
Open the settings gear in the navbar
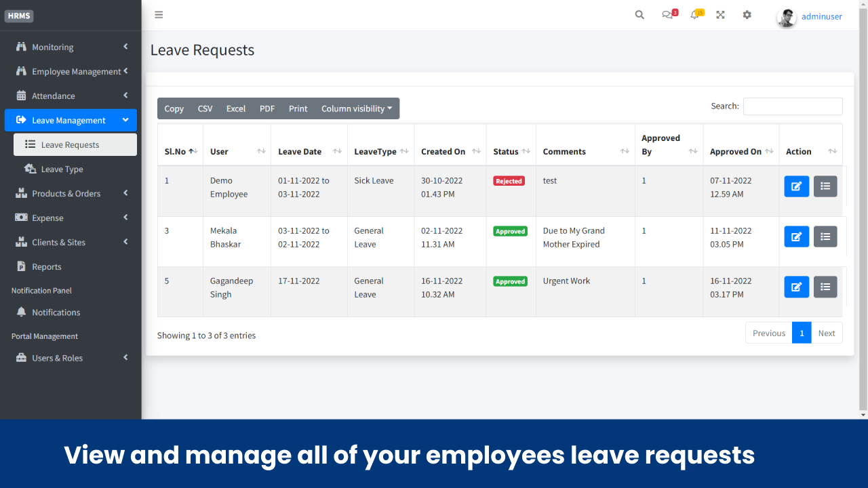(747, 14)
